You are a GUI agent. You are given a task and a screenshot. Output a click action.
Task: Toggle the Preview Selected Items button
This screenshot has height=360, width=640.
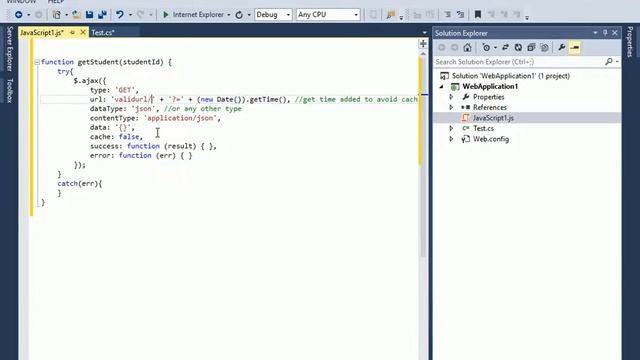point(575,48)
